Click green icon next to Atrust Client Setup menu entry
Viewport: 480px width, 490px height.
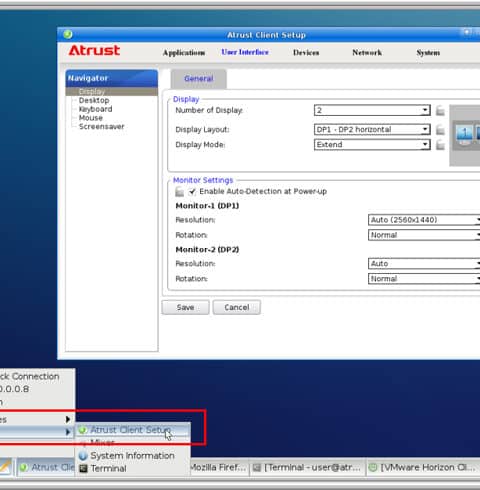coord(83,430)
